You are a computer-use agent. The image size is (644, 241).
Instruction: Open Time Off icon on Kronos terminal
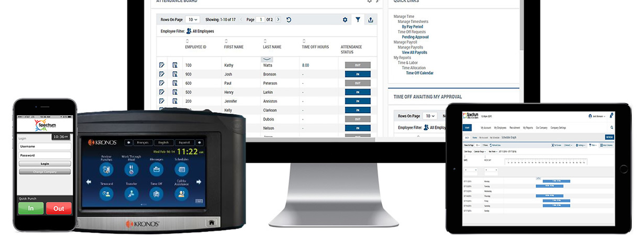(x=156, y=194)
